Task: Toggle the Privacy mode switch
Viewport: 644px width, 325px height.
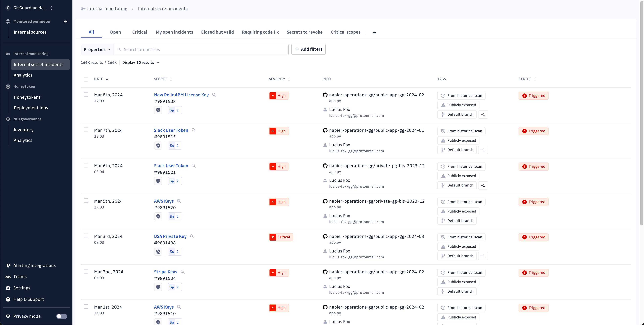Action: point(62,316)
